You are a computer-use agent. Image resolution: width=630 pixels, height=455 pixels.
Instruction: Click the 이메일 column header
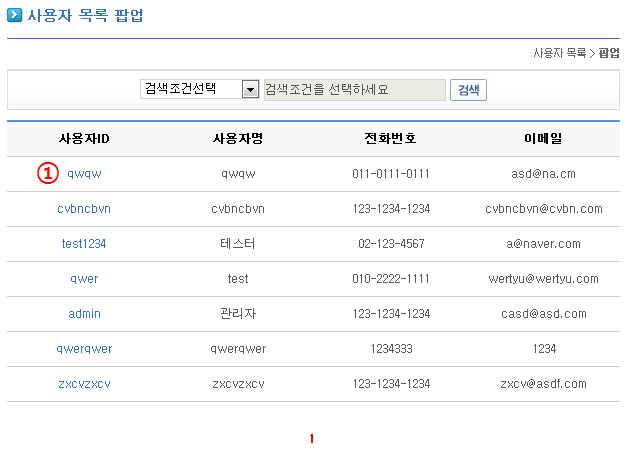coord(543,138)
